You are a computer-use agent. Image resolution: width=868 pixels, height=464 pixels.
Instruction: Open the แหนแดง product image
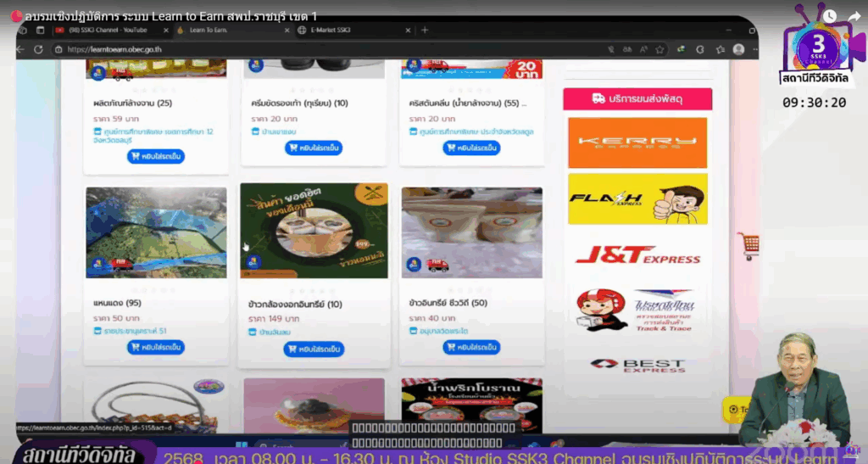(156, 232)
